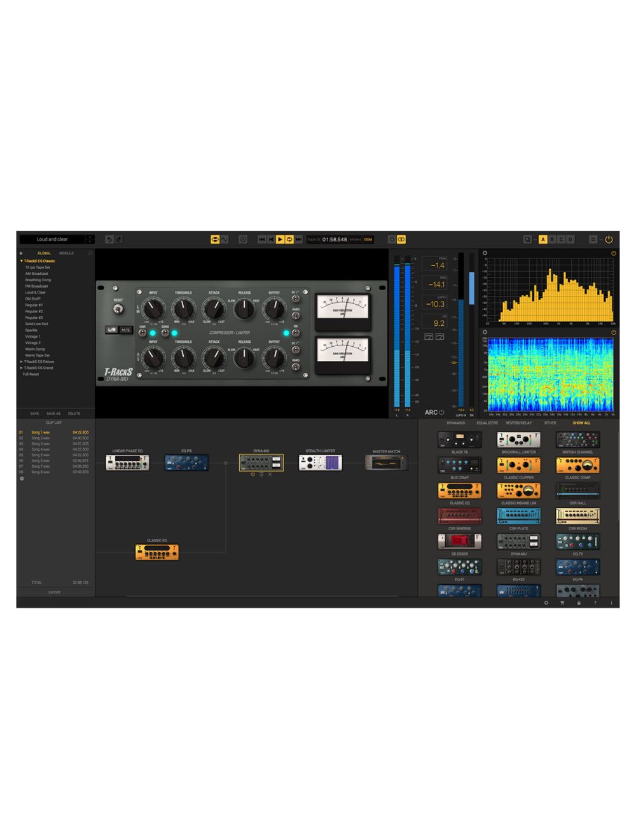This screenshot has height=840, width=636.
Task: Open help with the question mark icon
Action: click(x=595, y=603)
